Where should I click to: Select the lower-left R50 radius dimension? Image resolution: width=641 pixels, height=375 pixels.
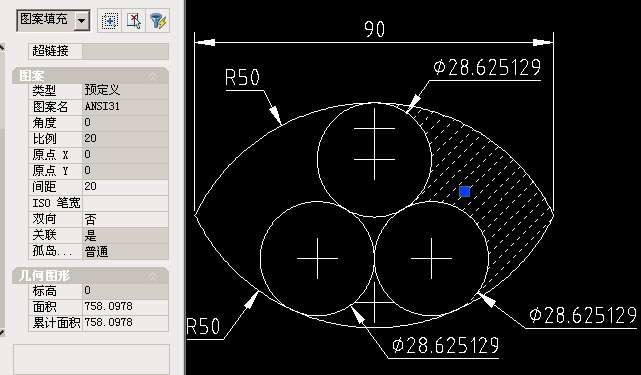pos(203,326)
